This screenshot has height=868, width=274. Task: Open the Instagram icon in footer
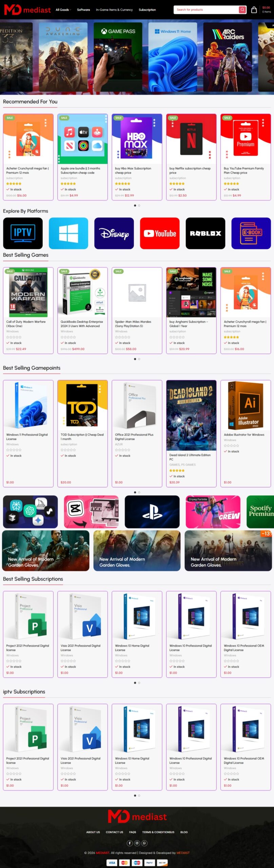pos(137,843)
